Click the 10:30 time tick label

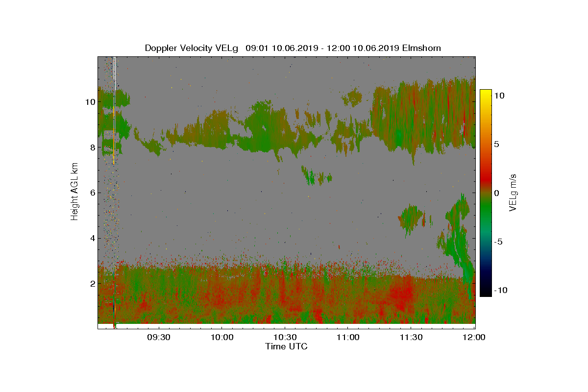pos(285,338)
